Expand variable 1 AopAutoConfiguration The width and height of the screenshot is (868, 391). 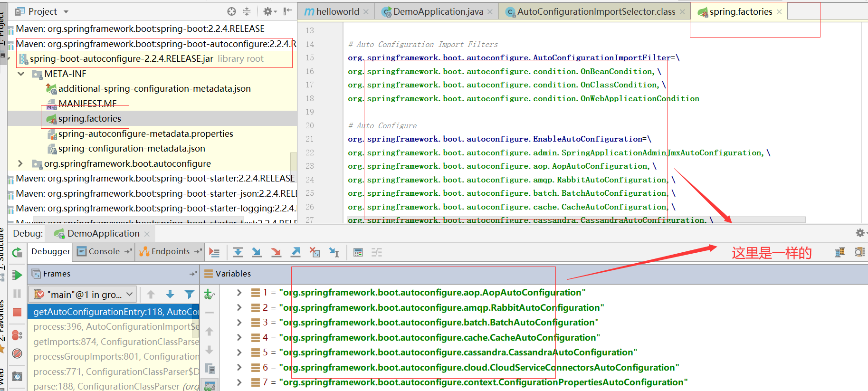[239, 293]
